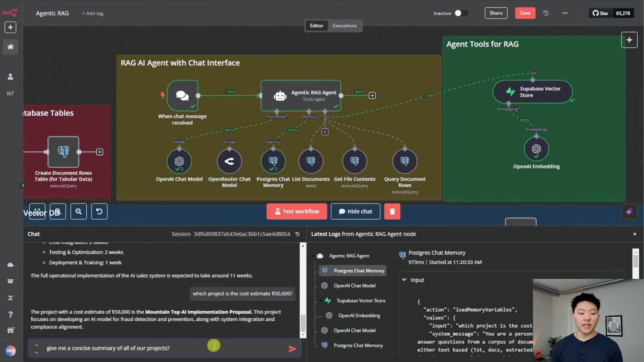
Task: Toggle the Inactive workflow switch
Action: pos(461,13)
